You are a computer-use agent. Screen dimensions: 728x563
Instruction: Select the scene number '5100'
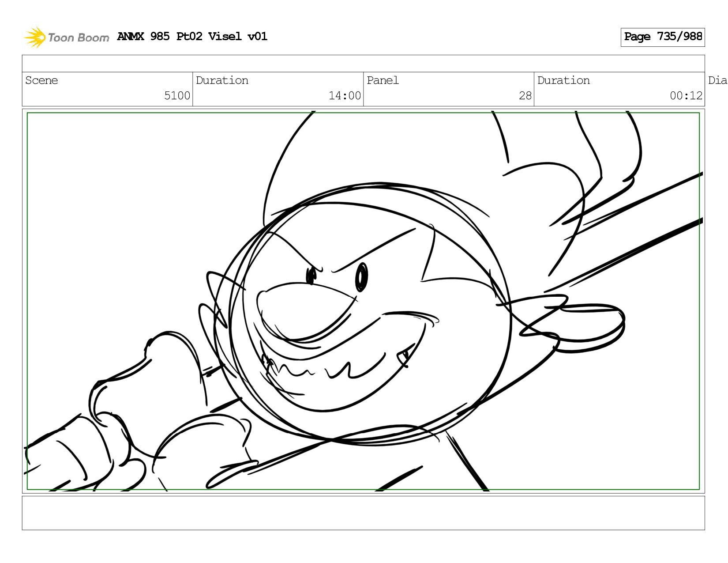point(177,96)
